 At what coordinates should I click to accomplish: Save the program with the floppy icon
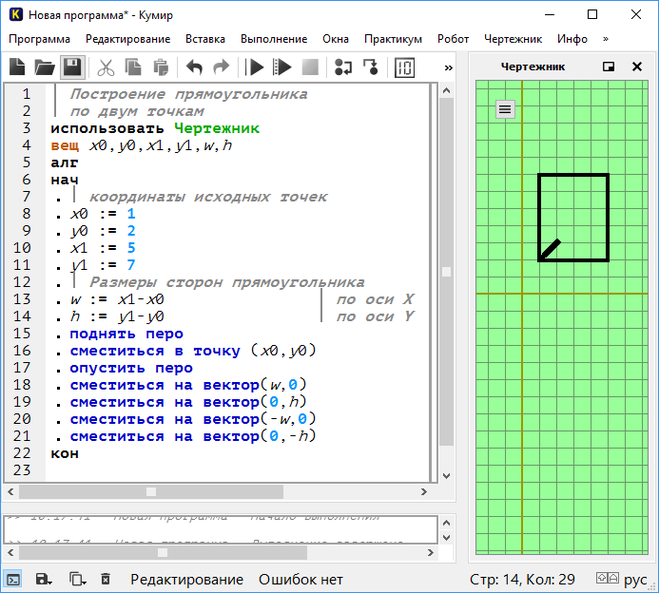coord(72,67)
